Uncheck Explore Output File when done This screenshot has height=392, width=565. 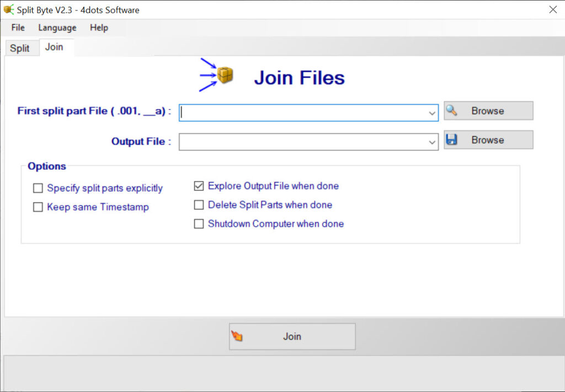pos(199,186)
